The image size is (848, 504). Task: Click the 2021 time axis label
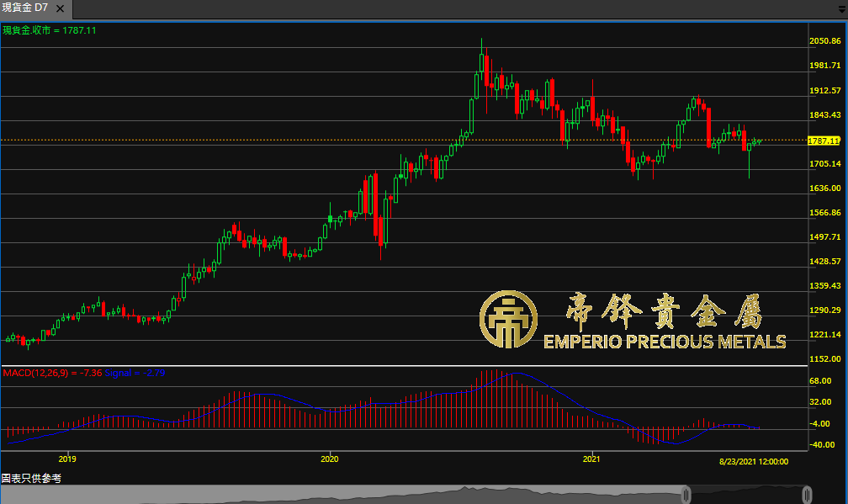(x=591, y=459)
